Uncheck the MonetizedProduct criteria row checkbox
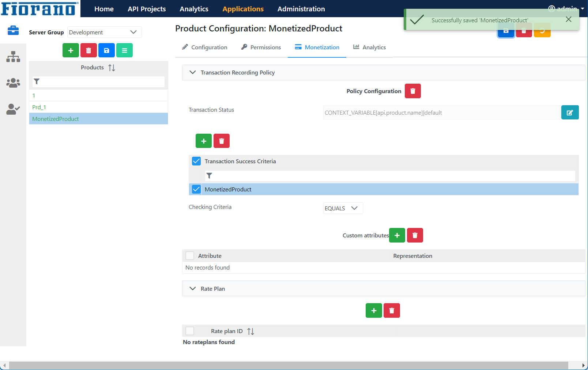588x370 pixels. [x=196, y=189]
